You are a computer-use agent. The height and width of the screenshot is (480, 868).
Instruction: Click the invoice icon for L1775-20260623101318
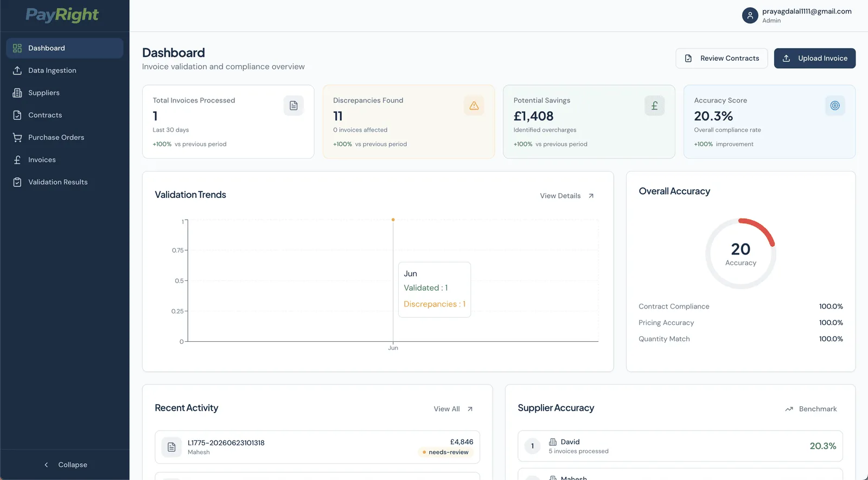[x=171, y=447]
